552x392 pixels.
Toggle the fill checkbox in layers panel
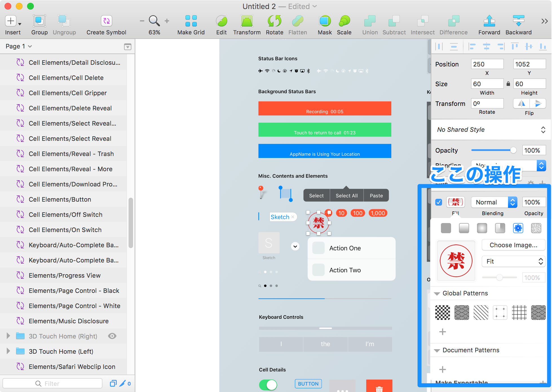click(439, 202)
